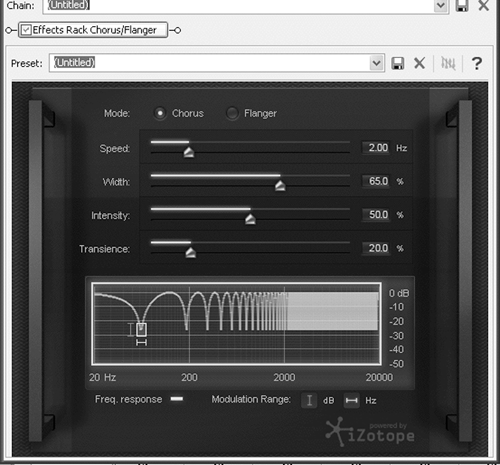Click the Width slider handle

(x=280, y=186)
